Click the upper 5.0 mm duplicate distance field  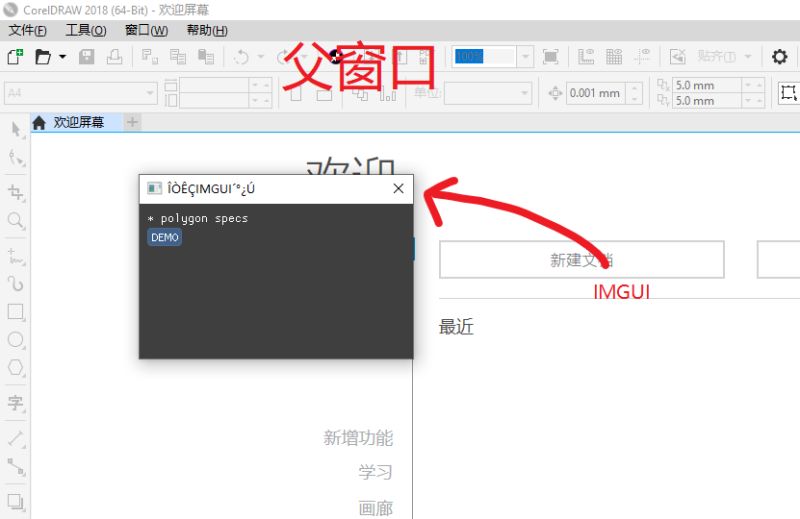(x=706, y=85)
